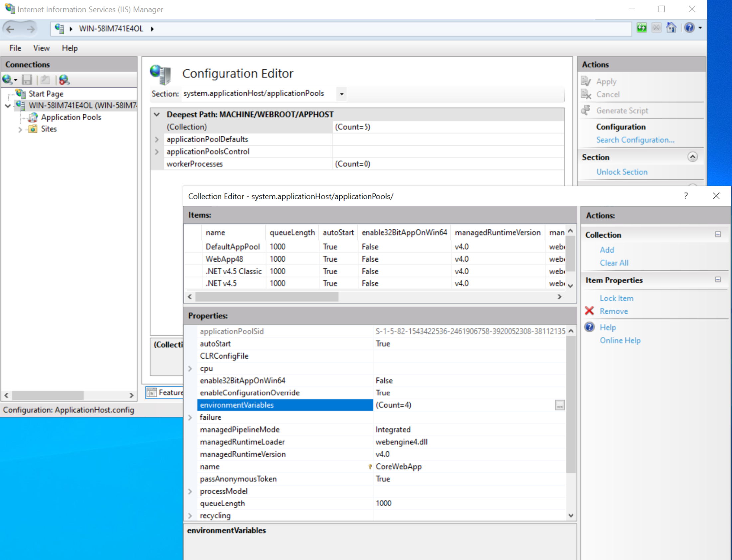Viewport: 732px width, 560px height.
Task: Expand the applicationPoolDefaults node
Action: pyautogui.click(x=157, y=139)
